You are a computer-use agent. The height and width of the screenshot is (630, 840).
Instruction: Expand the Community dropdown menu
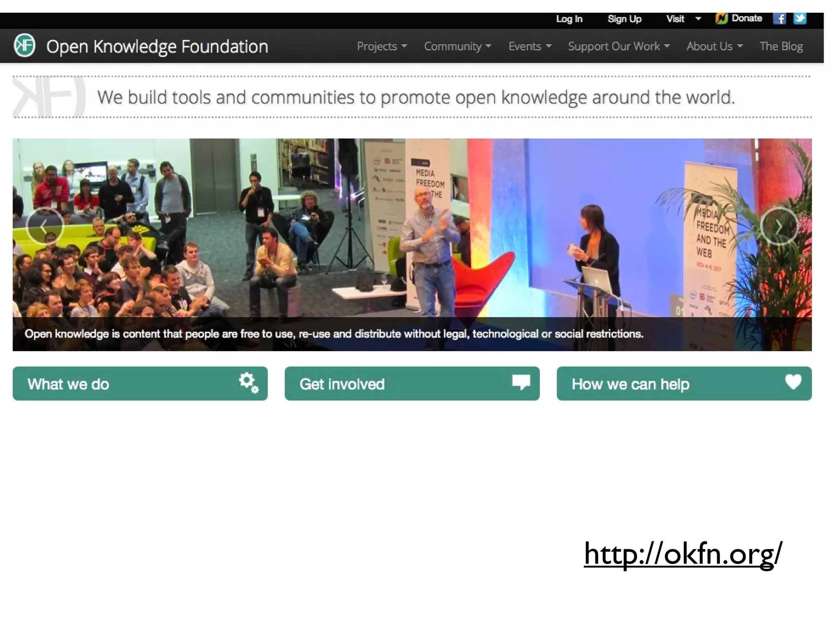point(457,46)
